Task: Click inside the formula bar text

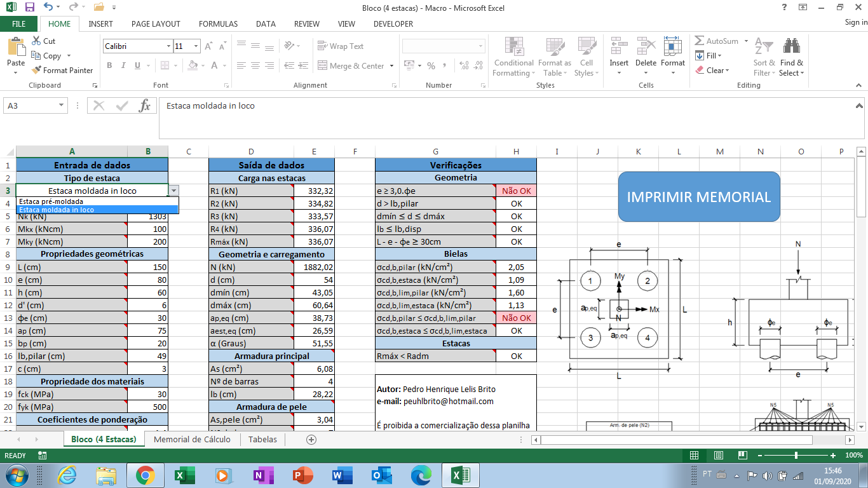Action: tap(210, 106)
